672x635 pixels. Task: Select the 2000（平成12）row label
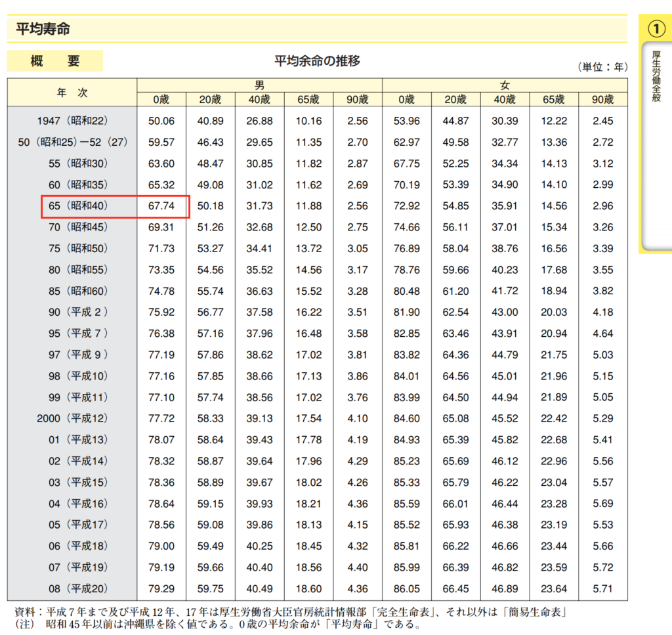point(71,418)
